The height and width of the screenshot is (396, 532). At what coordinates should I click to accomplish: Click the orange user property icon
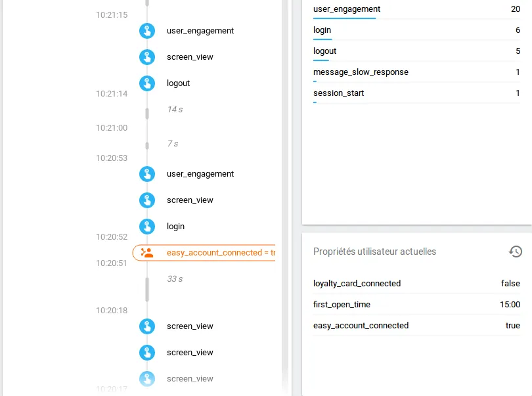click(147, 253)
